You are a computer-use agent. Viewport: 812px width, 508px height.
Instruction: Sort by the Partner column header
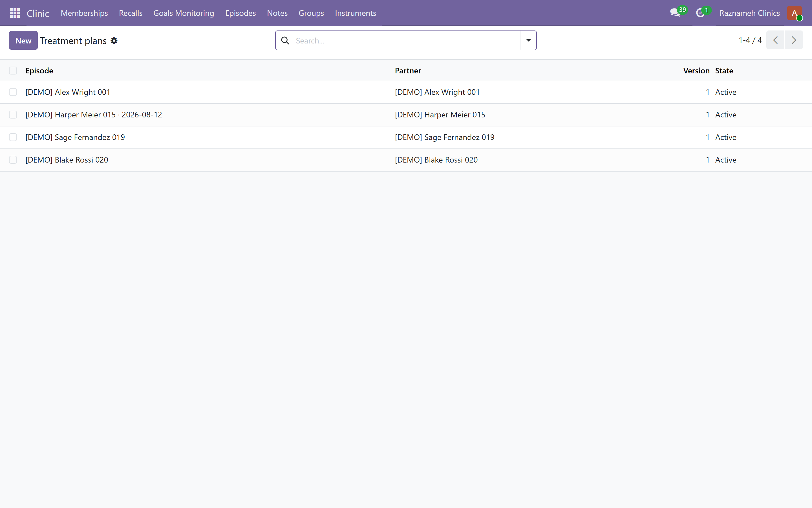pos(408,71)
